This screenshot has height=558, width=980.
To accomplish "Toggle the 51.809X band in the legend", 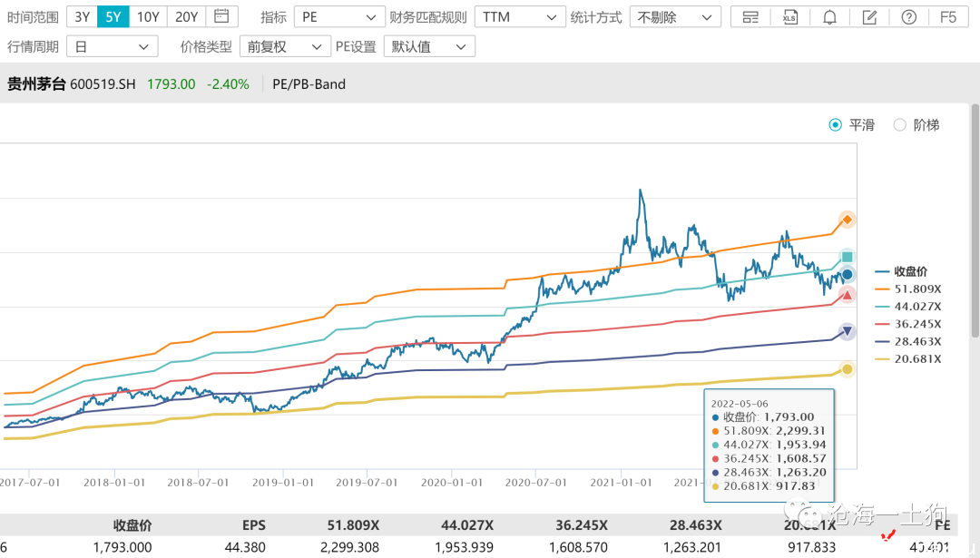I will [x=908, y=289].
